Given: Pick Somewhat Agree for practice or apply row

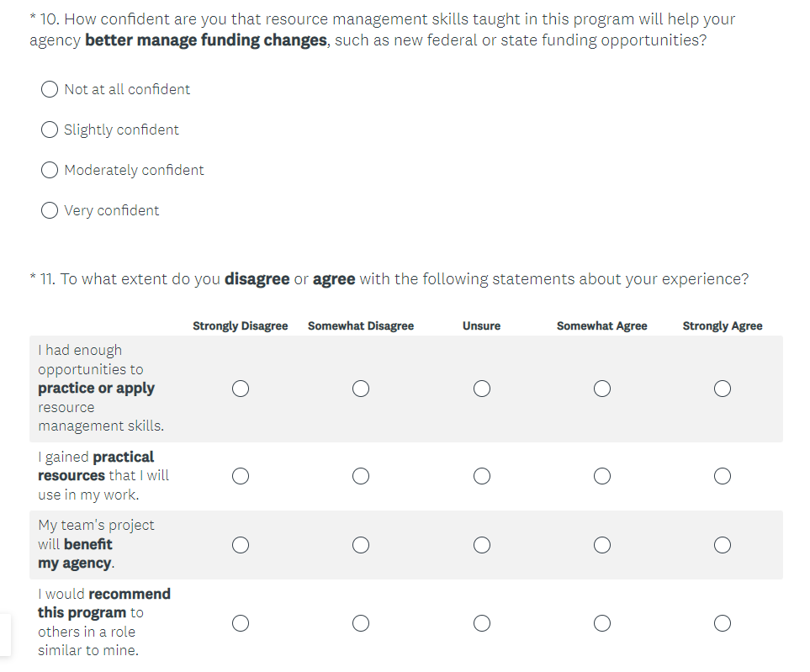Looking at the screenshot, I should [x=601, y=389].
